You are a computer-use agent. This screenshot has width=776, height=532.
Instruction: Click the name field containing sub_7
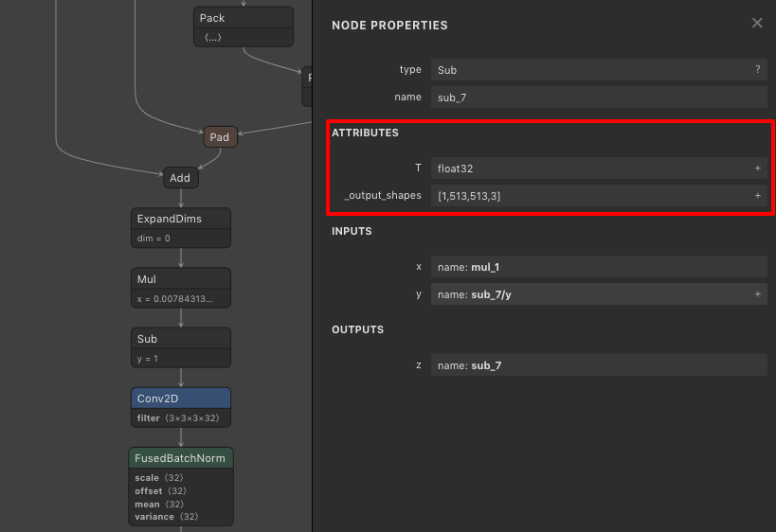(x=599, y=98)
